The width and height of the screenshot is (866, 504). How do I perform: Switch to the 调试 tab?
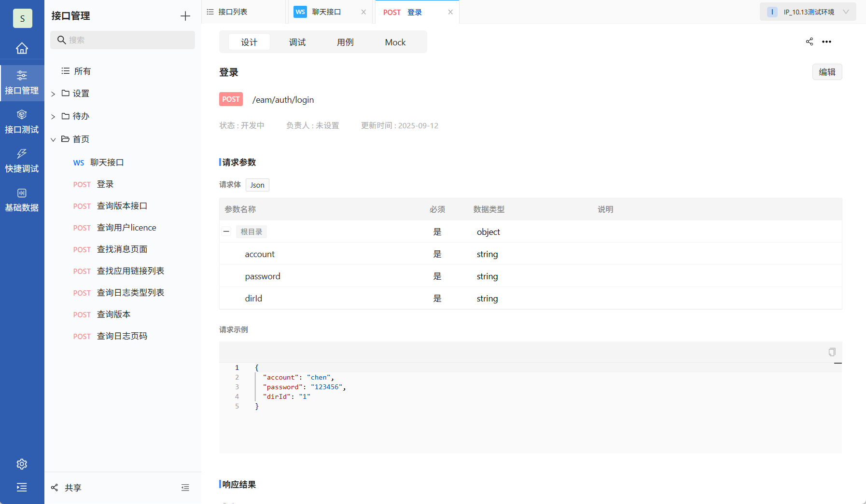pos(297,42)
